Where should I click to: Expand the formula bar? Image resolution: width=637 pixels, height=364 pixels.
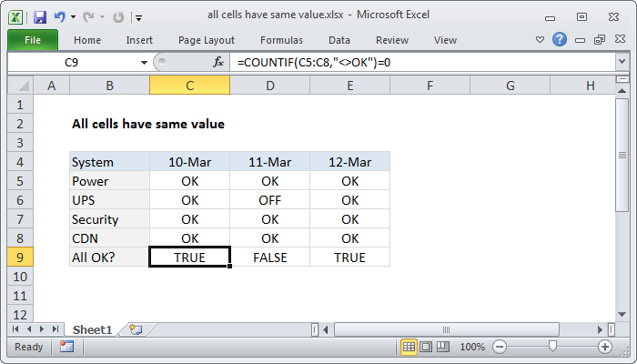click(622, 62)
